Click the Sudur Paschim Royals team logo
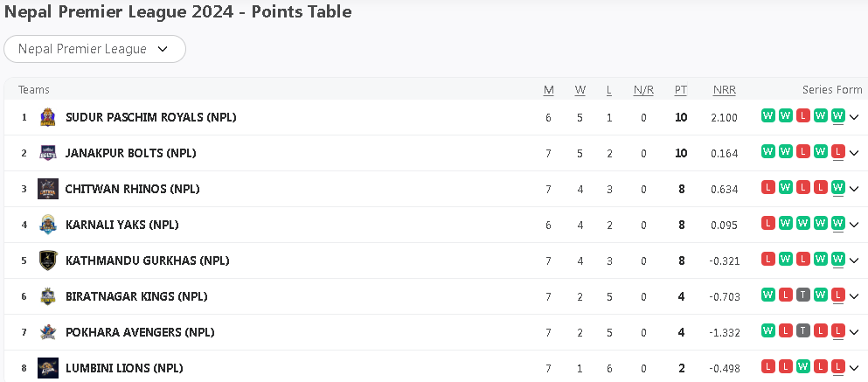This screenshot has height=382, width=868. [x=48, y=117]
